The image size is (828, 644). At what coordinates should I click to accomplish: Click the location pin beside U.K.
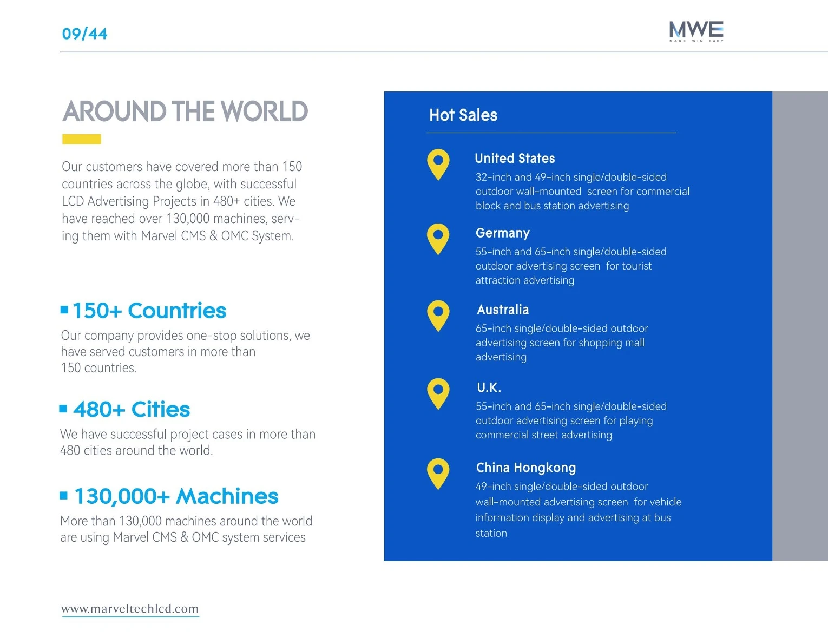point(438,393)
